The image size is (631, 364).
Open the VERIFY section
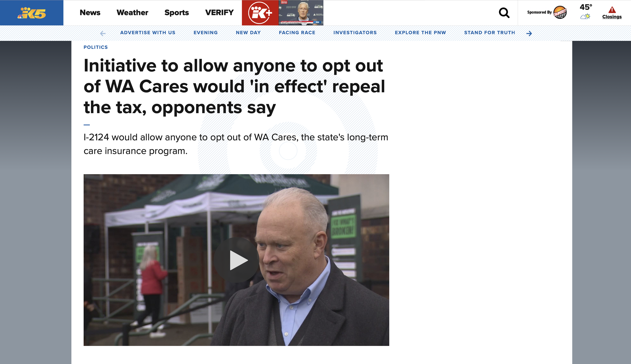coord(220,13)
